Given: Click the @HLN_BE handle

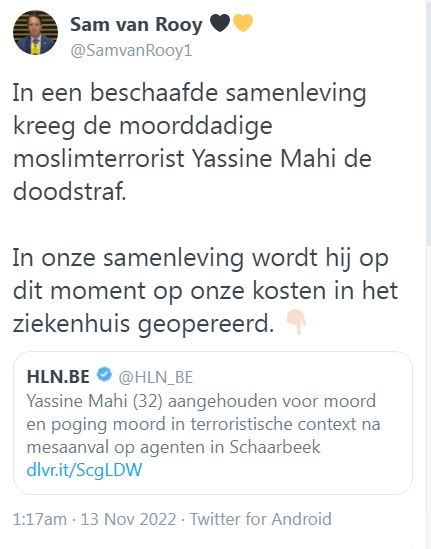Looking at the screenshot, I should click(x=156, y=377).
